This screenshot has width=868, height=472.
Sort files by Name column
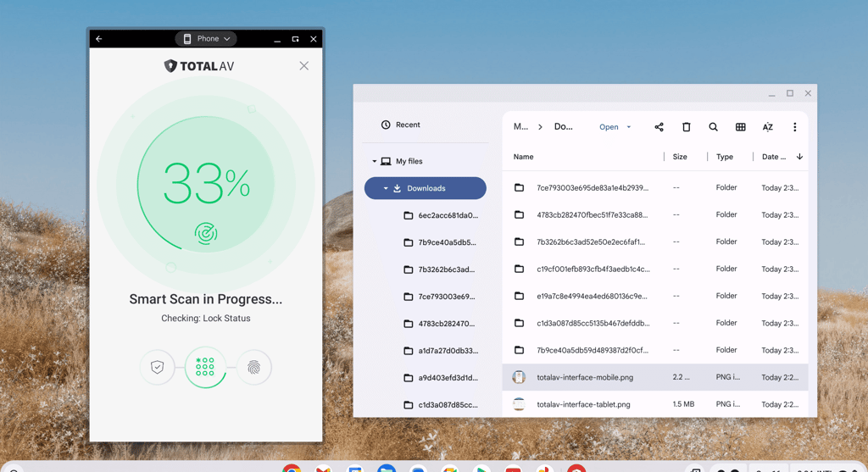523,157
